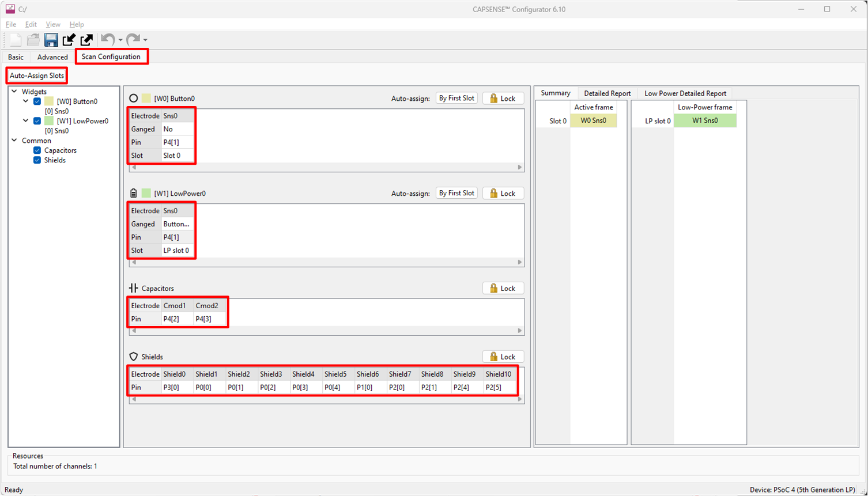The width and height of the screenshot is (868, 496).
Task: Click the Undo arrow icon
Action: point(108,39)
